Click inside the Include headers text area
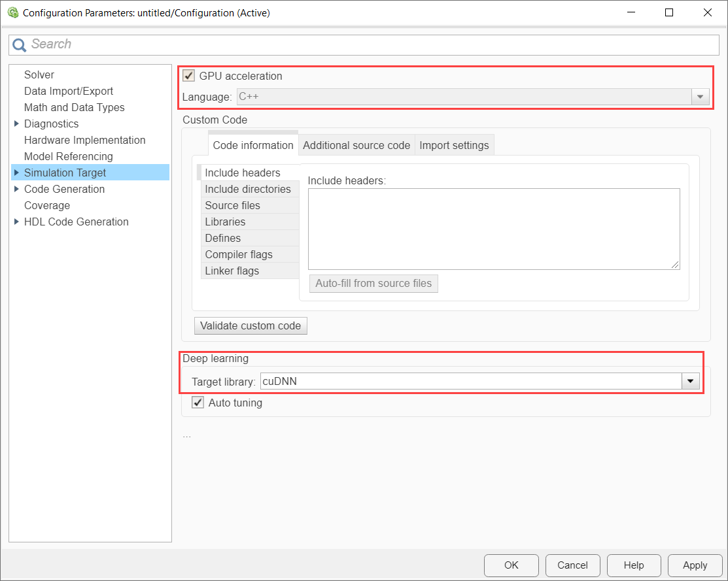728x581 pixels. click(x=493, y=228)
